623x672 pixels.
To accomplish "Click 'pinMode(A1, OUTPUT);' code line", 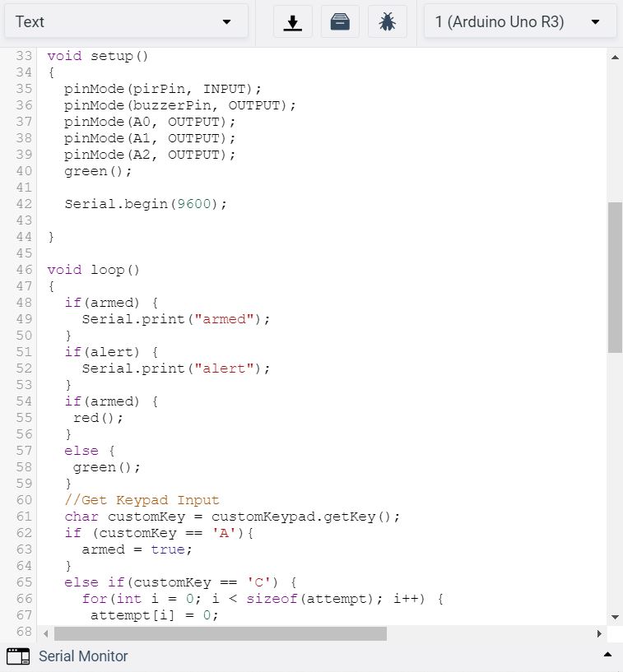I will click(x=150, y=138).
